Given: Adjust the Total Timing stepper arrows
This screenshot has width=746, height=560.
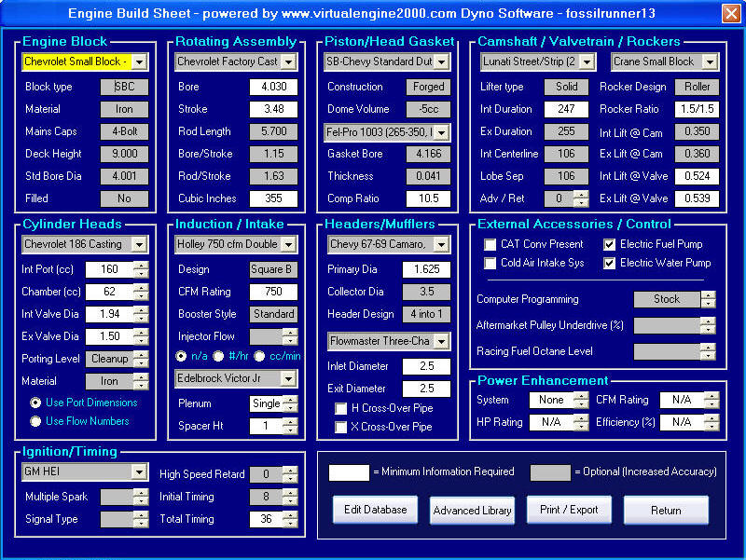Looking at the screenshot, I should (290, 519).
